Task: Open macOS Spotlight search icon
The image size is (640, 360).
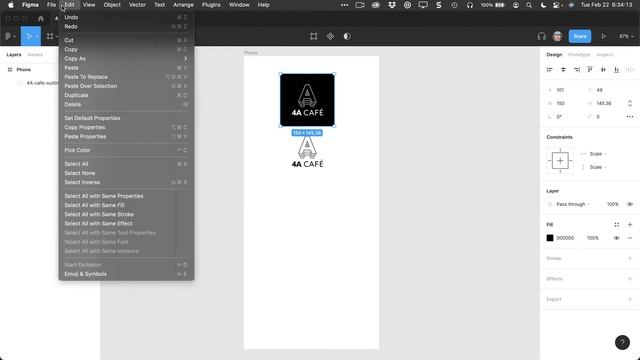Action: tap(529, 5)
